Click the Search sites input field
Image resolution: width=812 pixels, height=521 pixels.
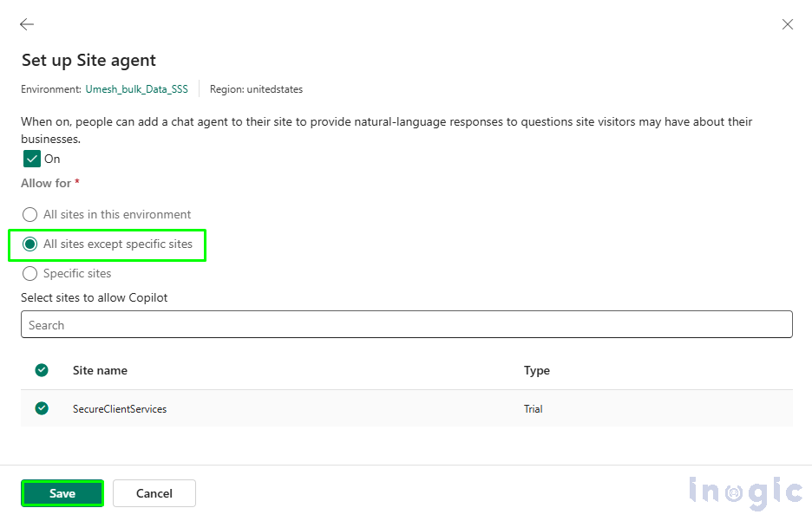point(407,324)
